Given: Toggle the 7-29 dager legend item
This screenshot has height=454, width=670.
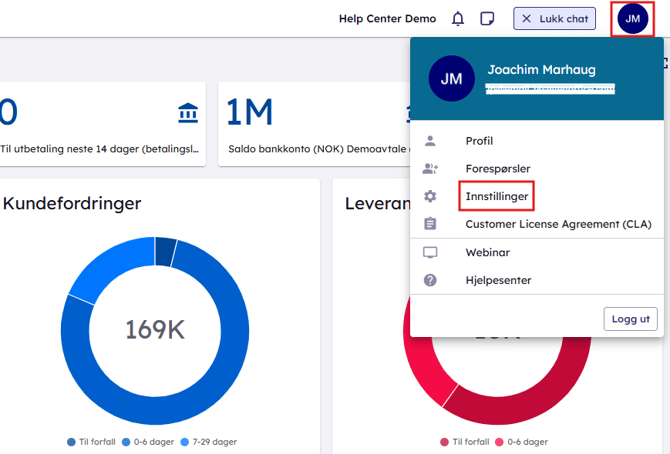Looking at the screenshot, I should coord(210,442).
